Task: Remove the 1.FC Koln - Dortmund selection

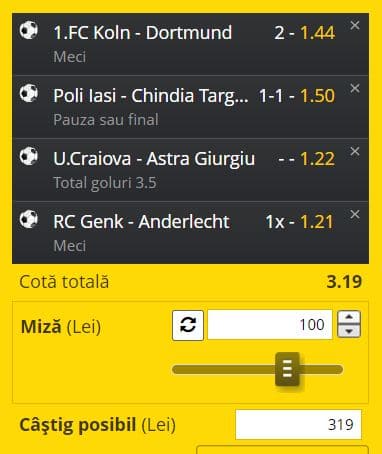Action: 355,25
